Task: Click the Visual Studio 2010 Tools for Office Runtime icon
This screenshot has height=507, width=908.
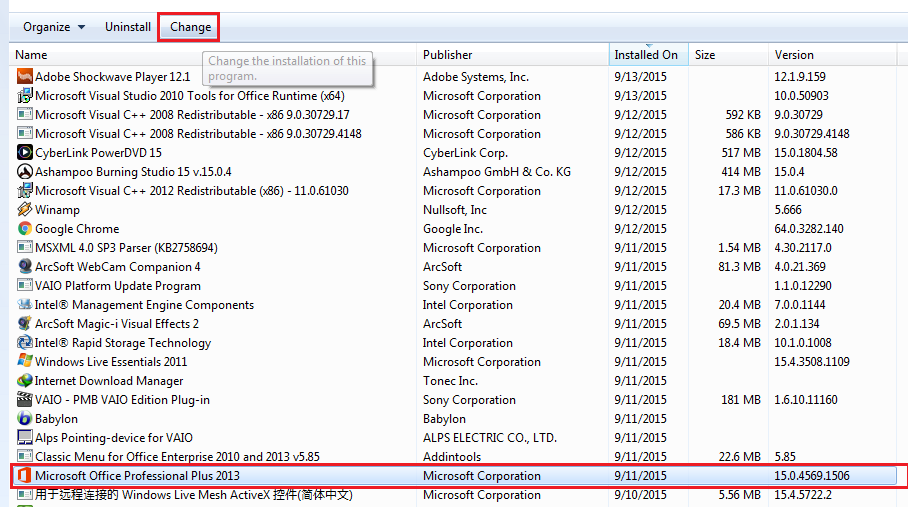Action: click(x=24, y=95)
